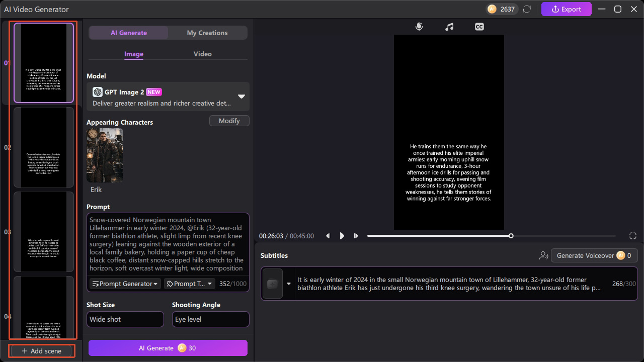Click the Generate Voiceover button
This screenshot has height=362, width=644.
coord(594,255)
